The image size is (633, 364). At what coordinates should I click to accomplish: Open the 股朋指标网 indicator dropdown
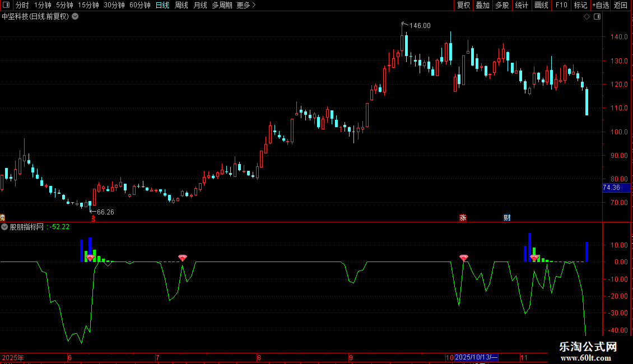coord(4,227)
